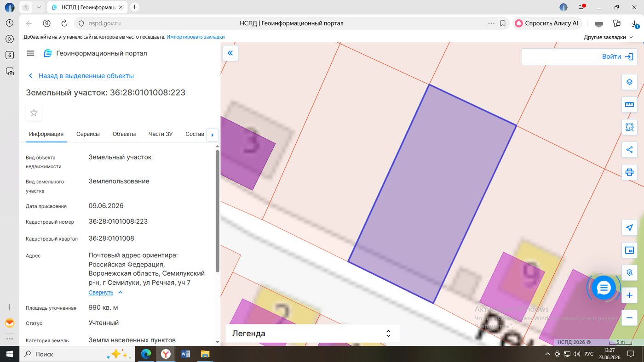The height and width of the screenshot is (362, 644).
Task: Click the cadastral number 36:28:0101008:223 value
Action: pos(118,221)
